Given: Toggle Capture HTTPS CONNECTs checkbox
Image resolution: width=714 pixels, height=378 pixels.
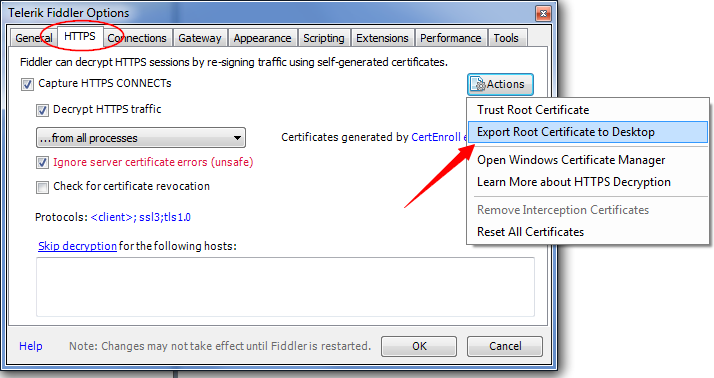Looking at the screenshot, I should [27, 84].
